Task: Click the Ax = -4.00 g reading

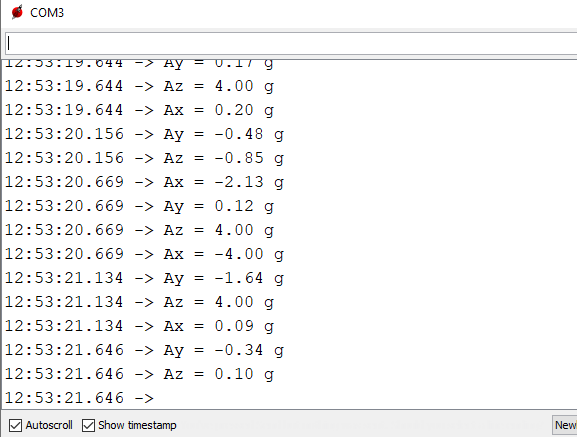Action: point(223,254)
